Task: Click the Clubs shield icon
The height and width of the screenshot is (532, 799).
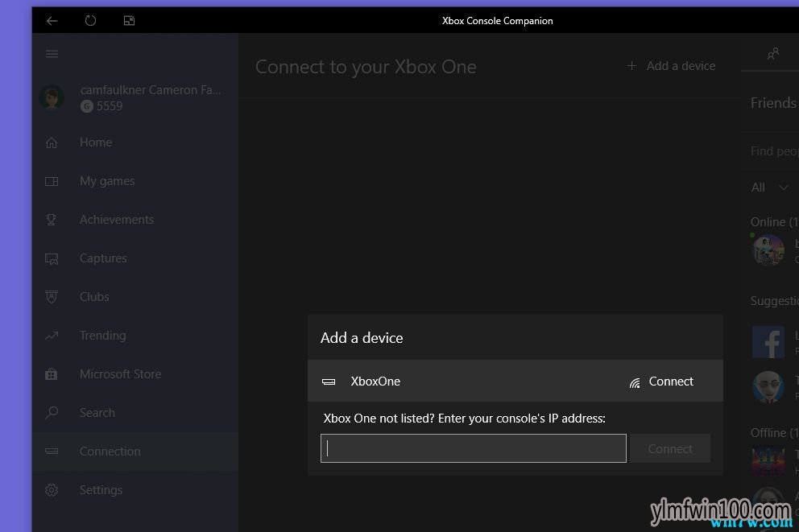Action: pyautogui.click(x=52, y=297)
